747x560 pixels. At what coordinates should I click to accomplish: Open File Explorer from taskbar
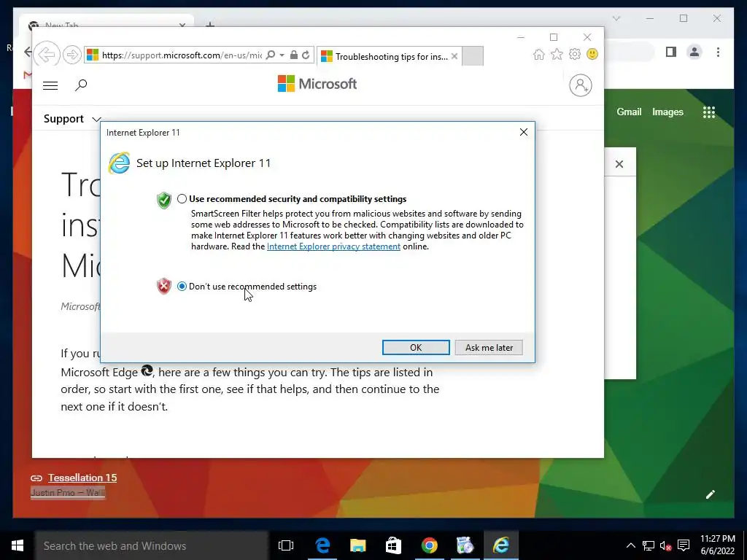tap(357, 545)
